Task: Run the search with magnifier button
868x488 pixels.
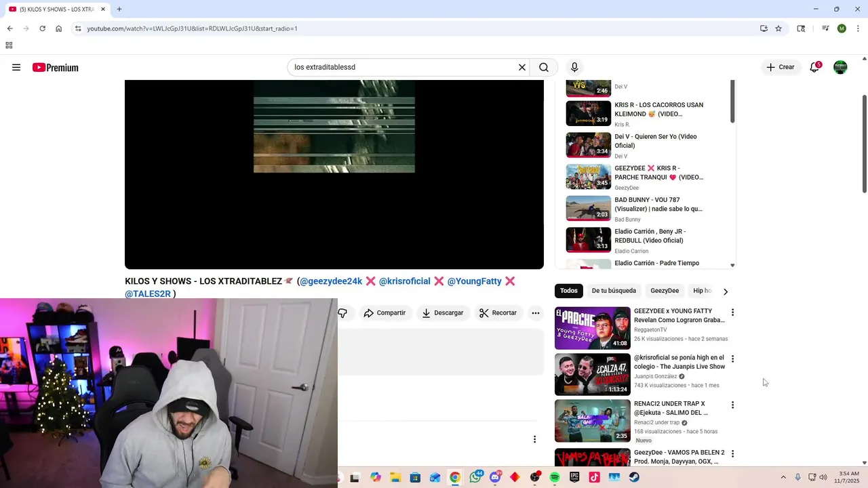Action: [x=544, y=67]
